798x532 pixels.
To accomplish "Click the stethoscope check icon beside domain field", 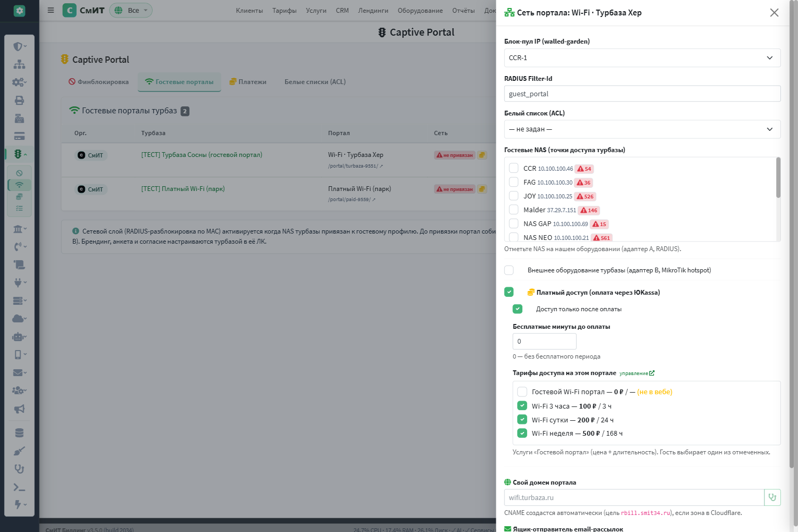I will point(772,497).
